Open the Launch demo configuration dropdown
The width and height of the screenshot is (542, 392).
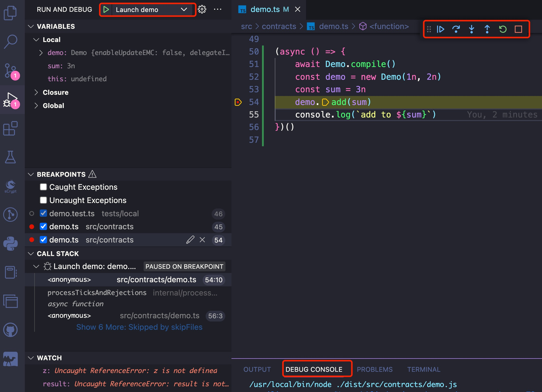pyautogui.click(x=184, y=9)
